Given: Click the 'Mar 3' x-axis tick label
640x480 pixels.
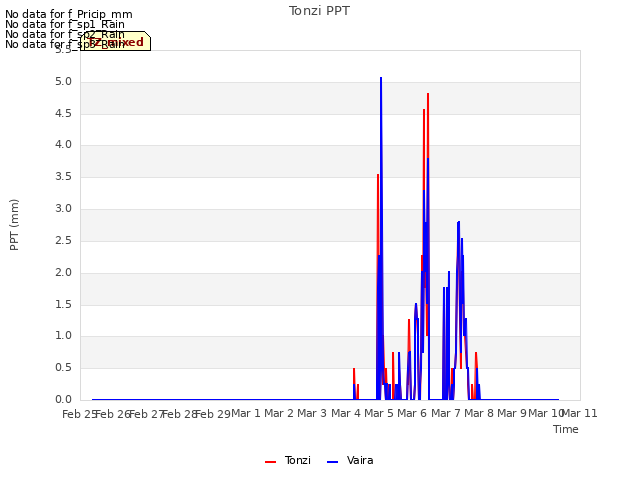Looking at the screenshot, I should (312, 413).
